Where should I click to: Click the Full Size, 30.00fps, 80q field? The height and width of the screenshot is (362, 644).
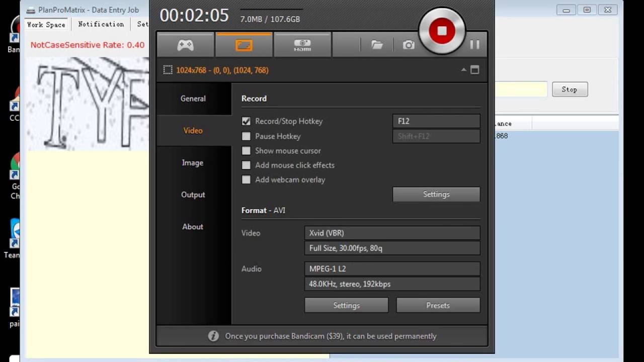point(392,248)
